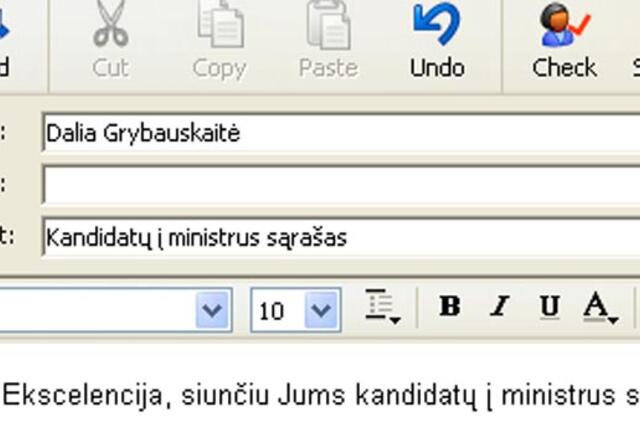
Task: Open the paragraph style dropdown
Action: tap(382, 307)
